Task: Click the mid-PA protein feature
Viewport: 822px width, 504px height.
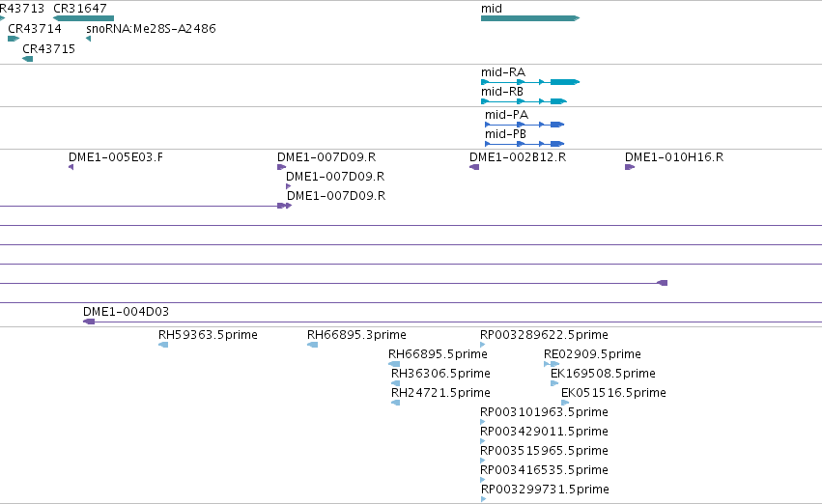Action: tap(524, 125)
